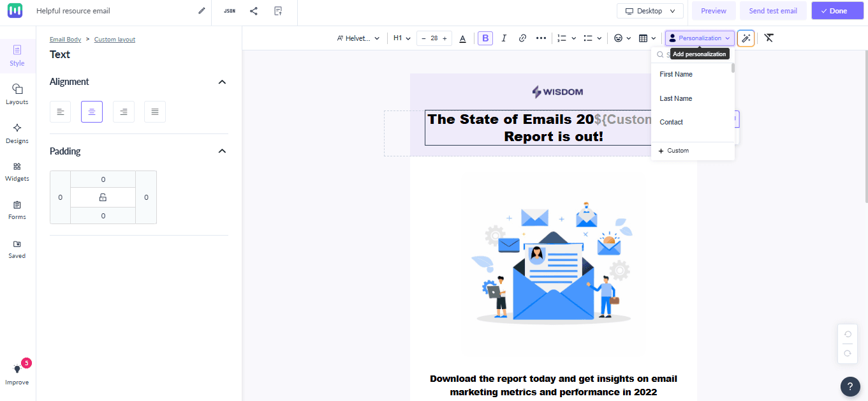The height and width of the screenshot is (401, 868).
Task: Click the Send test email button
Action: click(x=773, y=11)
